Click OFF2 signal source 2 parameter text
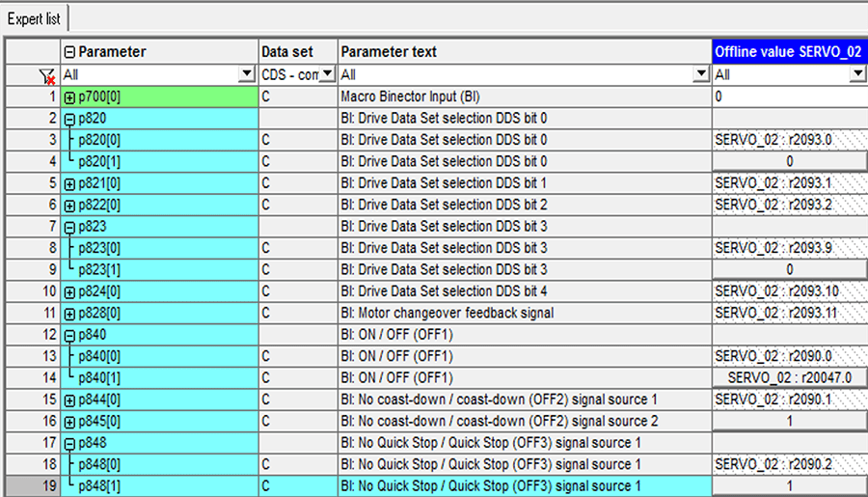868x497 pixels. [500, 421]
